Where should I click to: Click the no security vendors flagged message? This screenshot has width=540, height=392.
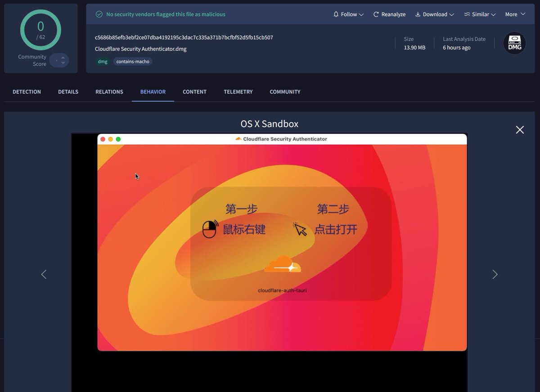(x=166, y=14)
